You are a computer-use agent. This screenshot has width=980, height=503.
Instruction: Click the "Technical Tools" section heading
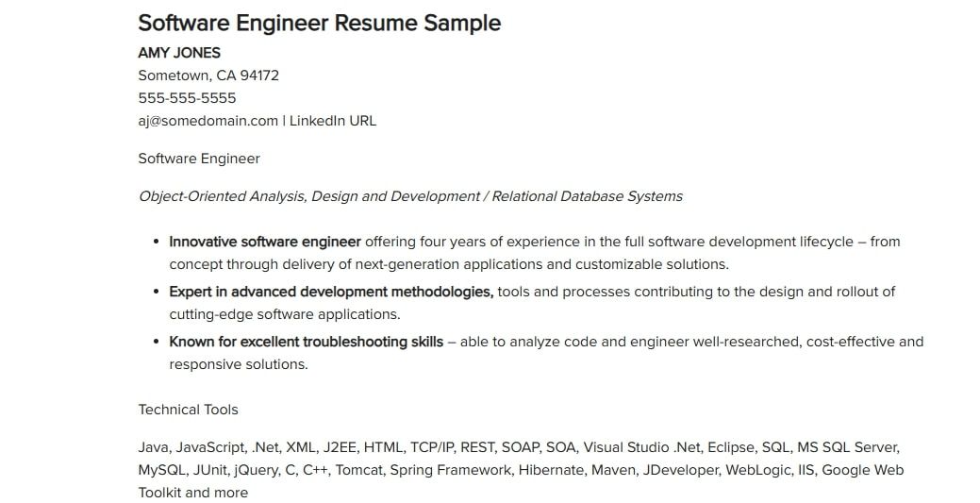(x=188, y=410)
